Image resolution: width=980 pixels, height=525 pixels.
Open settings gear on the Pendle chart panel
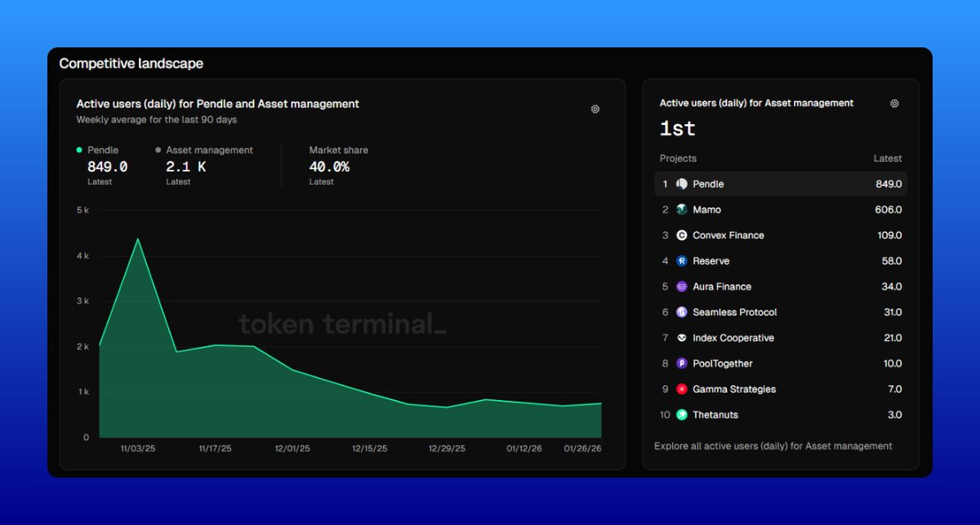coord(595,109)
